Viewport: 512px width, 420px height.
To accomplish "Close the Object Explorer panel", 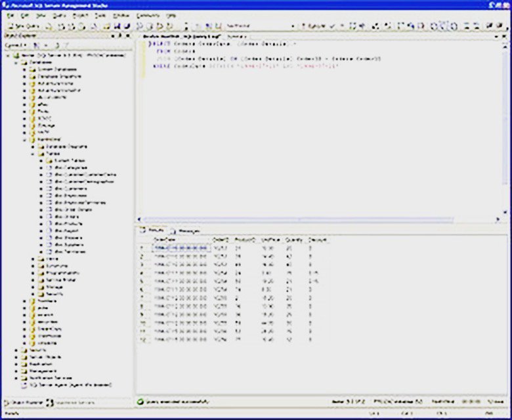I will pyautogui.click(x=128, y=35).
